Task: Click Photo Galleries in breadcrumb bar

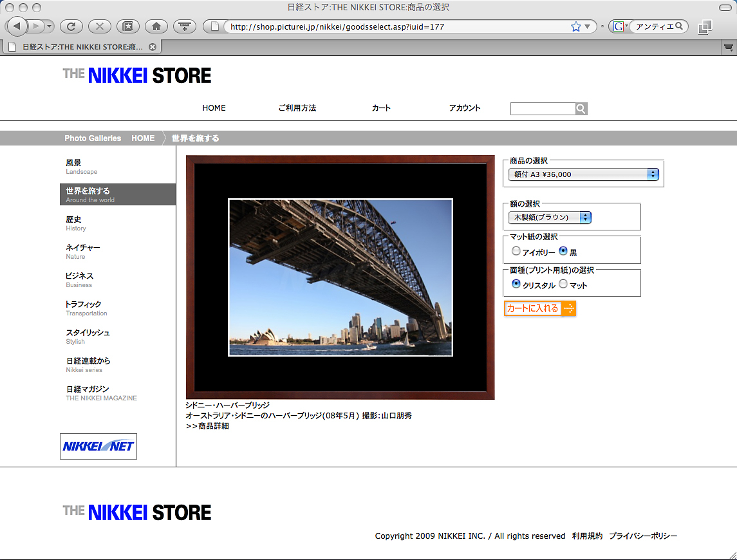Action: click(93, 138)
